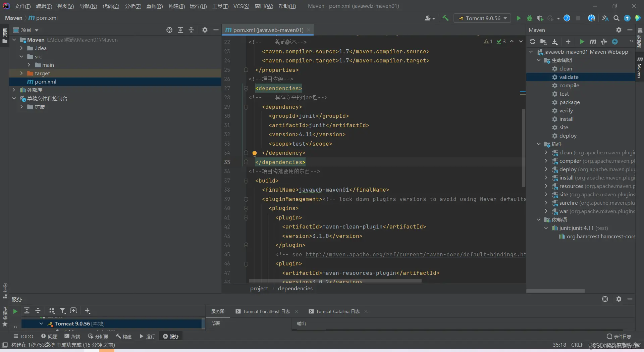
Task: Open the translate icon in top toolbar
Action: (605, 18)
